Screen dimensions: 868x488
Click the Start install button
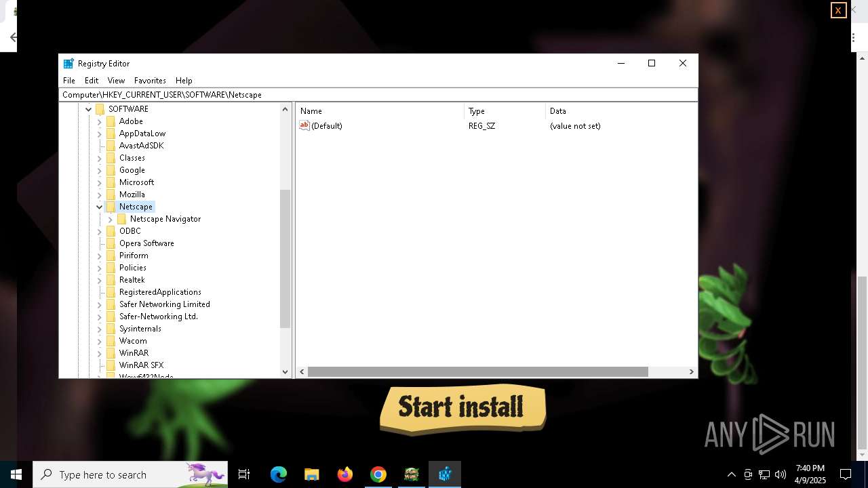pos(462,408)
